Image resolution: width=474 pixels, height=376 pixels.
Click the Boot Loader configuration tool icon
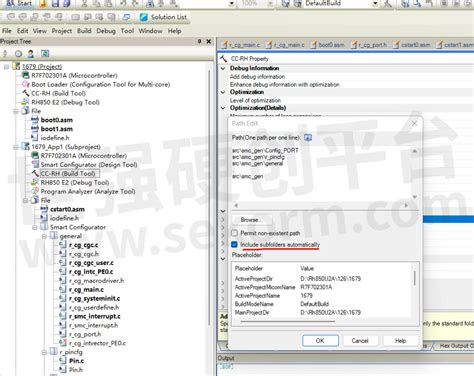pos(26,84)
